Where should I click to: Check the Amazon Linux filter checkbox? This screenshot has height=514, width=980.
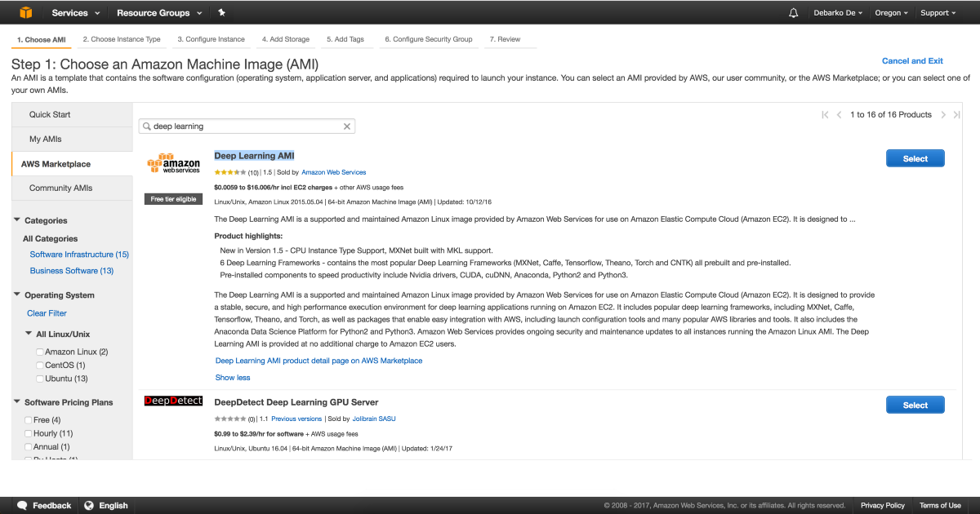coord(40,352)
